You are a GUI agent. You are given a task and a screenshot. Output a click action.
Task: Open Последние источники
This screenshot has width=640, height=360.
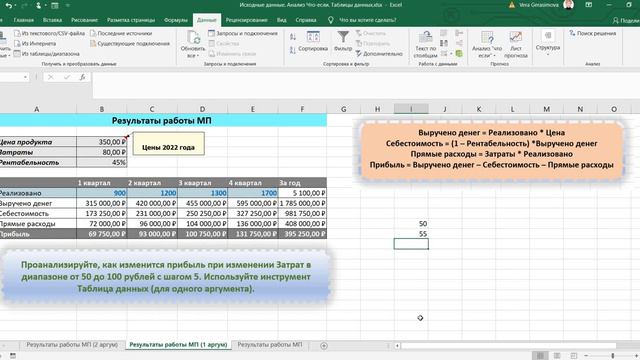click(121, 33)
